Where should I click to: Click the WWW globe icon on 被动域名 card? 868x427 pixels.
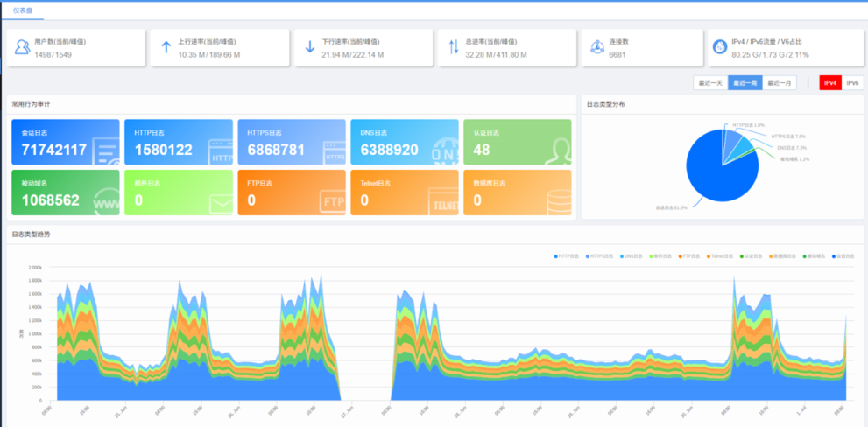pos(106,202)
